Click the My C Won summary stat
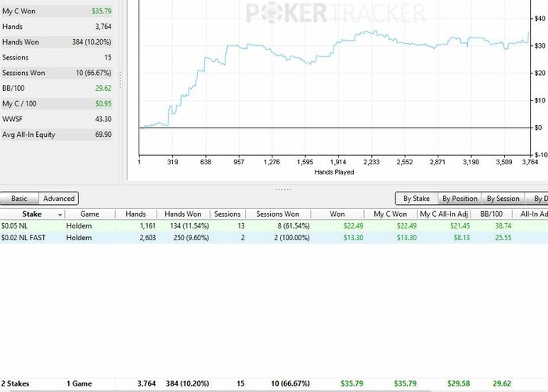The width and height of the screenshot is (548, 392). [56, 11]
